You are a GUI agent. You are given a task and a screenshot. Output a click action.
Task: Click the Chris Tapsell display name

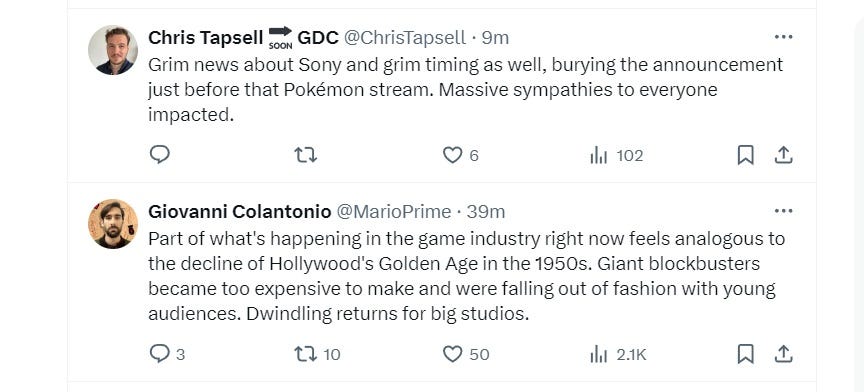tap(206, 37)
